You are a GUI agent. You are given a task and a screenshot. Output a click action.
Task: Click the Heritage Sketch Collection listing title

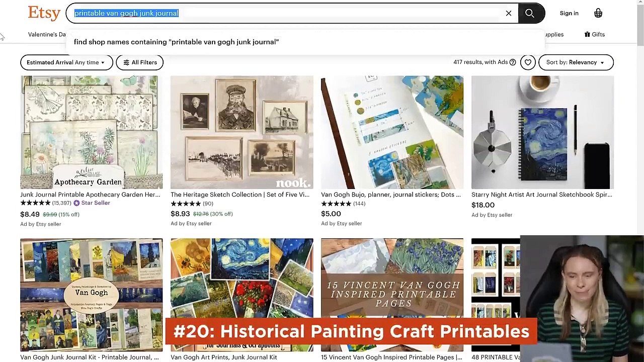click(240, 195)
